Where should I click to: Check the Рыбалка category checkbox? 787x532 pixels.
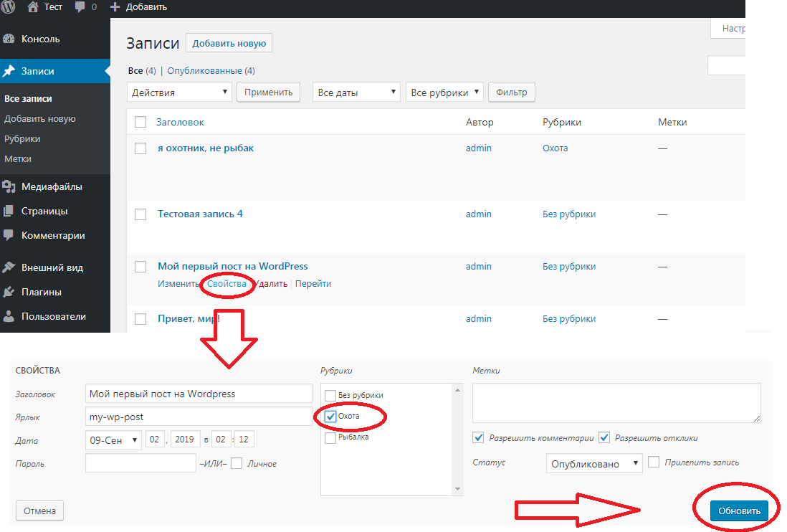tap(330, 437)
